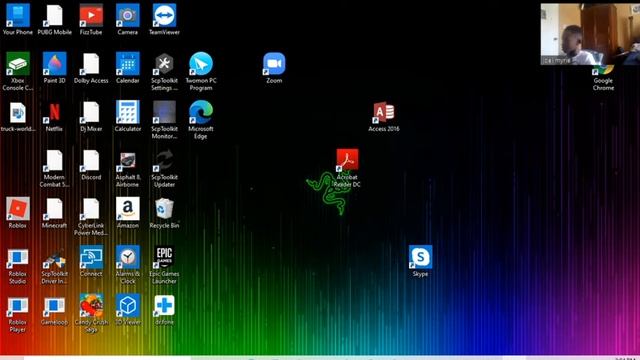Select Candy Crush Saga icon
This screenshot has width=640, height=360.
coord(91,305)
